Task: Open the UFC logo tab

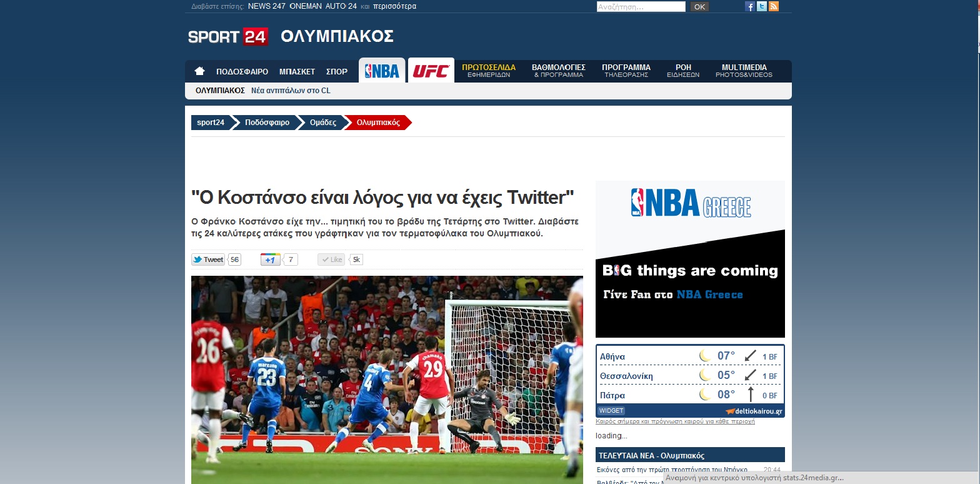Action: [431, 71]
